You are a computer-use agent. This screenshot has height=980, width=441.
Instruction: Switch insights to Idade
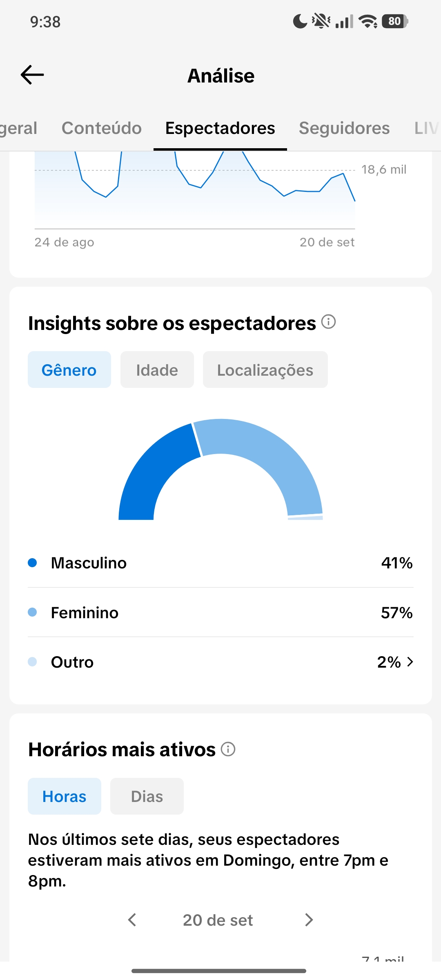point(157,370)
